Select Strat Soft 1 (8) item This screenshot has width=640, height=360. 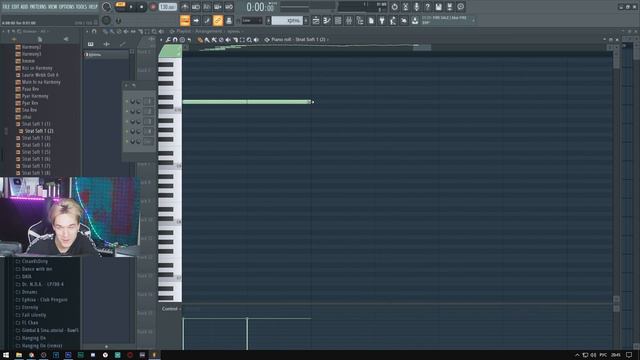[36, 173]
